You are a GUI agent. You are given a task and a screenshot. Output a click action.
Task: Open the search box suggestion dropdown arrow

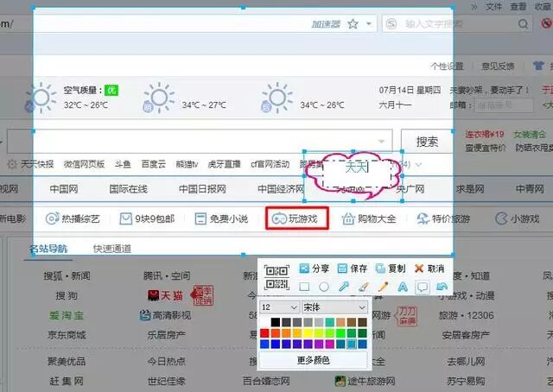(382, 142)
